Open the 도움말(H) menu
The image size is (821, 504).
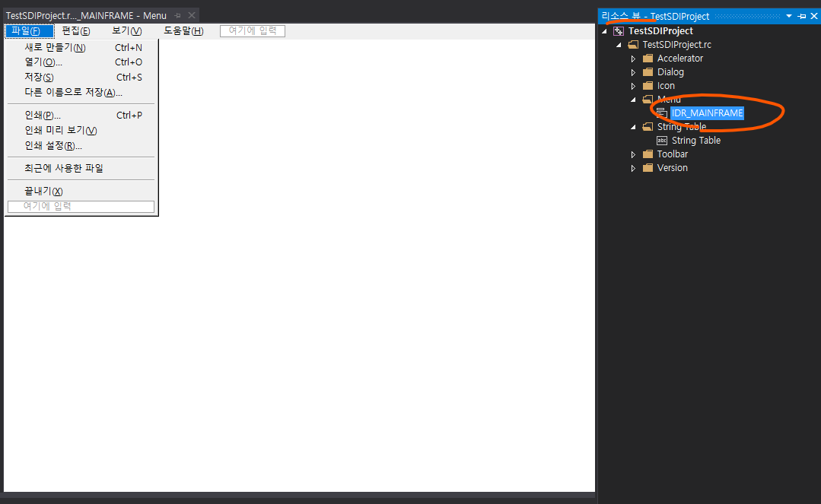point(183,31)
